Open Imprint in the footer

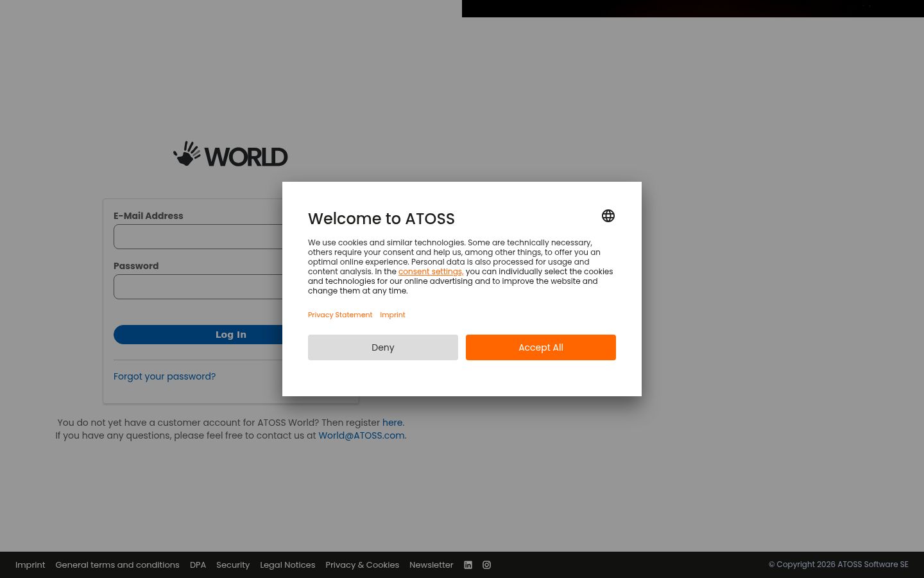30,565
